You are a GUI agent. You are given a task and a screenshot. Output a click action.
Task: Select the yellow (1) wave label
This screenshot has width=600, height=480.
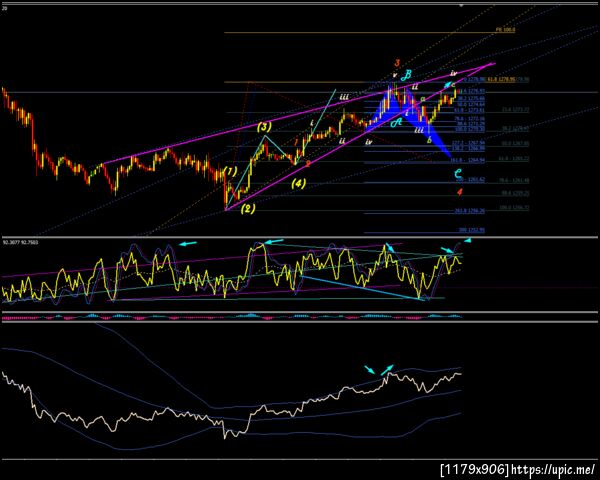tap(230, 171)
